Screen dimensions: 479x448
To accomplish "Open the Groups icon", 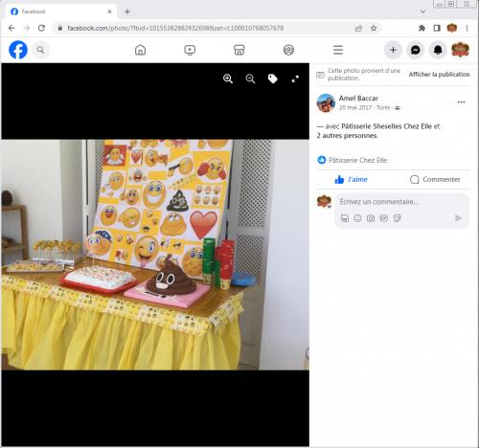I will pos(288,50).
